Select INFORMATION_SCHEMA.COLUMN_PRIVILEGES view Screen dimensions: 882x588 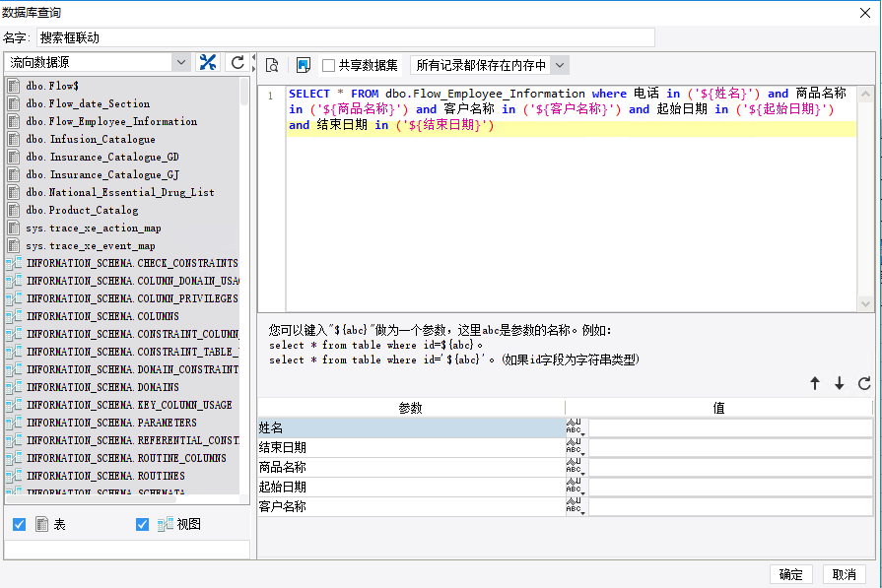pos(132,298)
